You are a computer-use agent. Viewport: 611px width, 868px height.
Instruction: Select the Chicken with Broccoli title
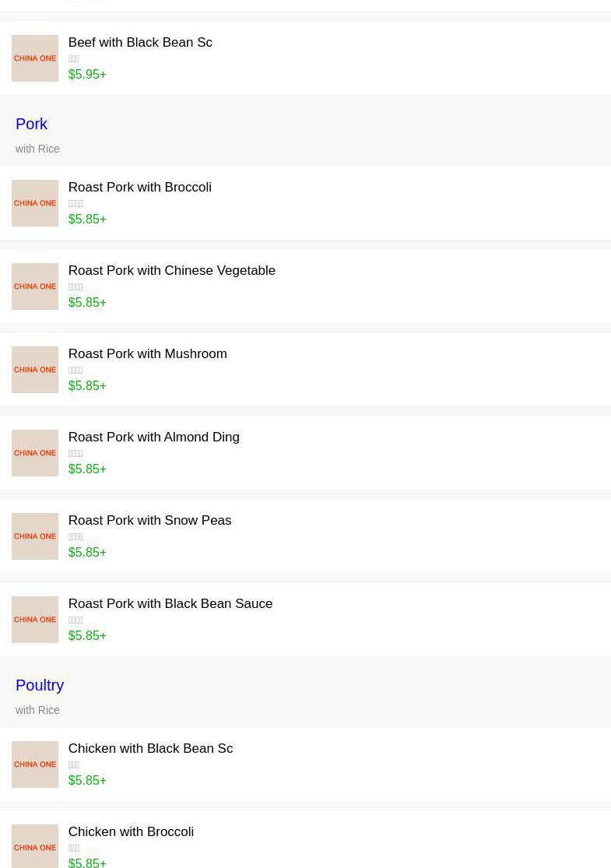[x=131, y=832]
